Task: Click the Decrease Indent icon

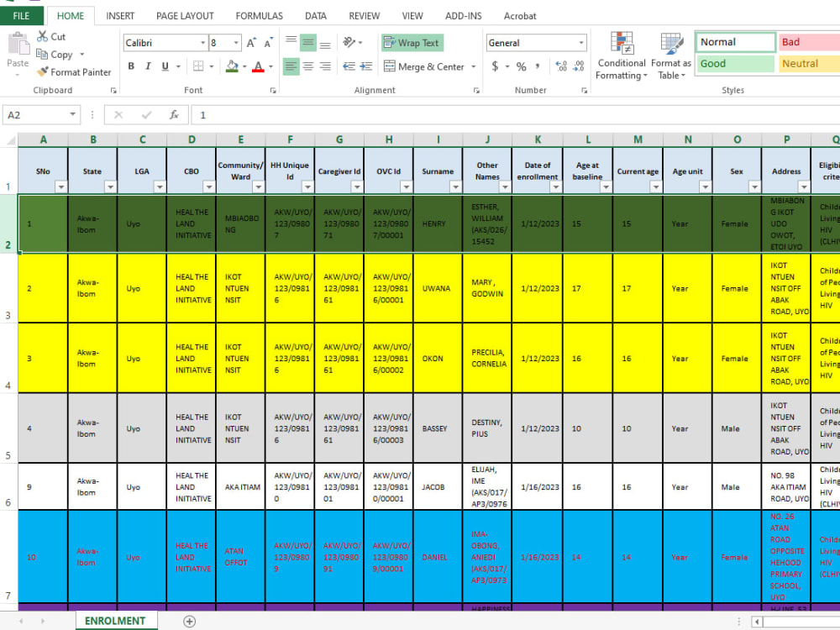Action: [x=349, y=66]
